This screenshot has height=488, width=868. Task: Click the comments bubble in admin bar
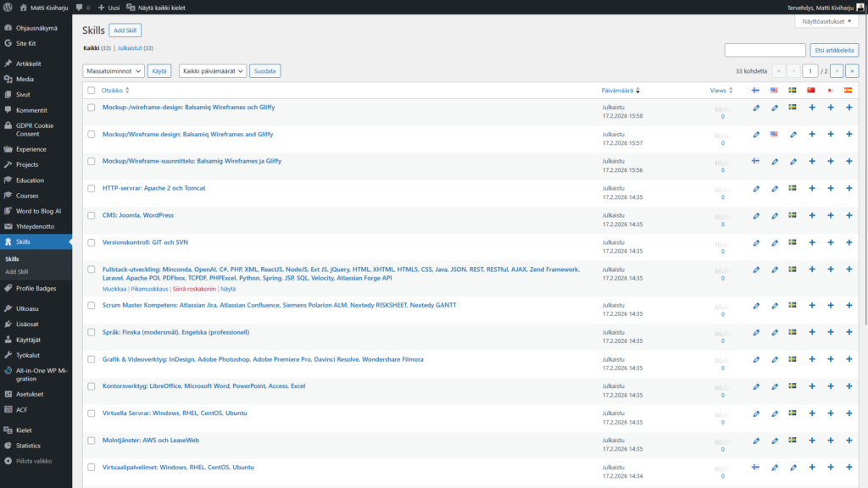click(81, 7)
